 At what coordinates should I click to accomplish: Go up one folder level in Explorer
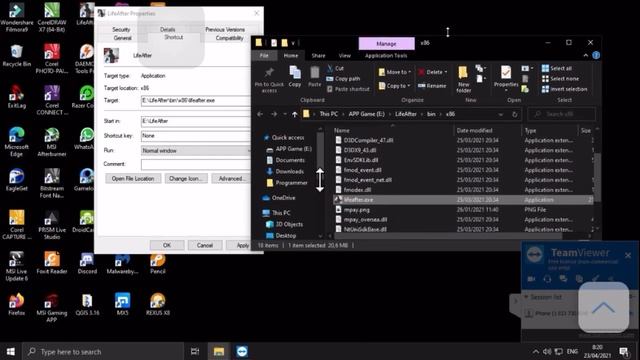[294, 114]
